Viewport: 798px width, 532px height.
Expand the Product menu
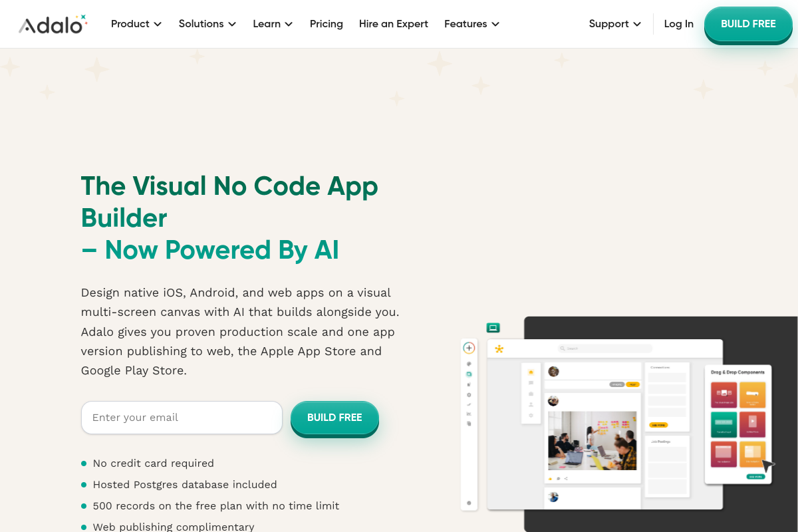136,24
